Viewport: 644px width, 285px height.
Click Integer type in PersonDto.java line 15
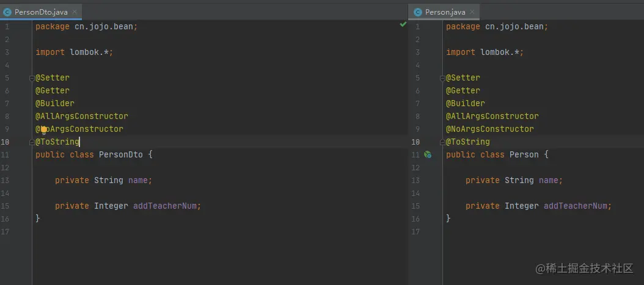111,206
